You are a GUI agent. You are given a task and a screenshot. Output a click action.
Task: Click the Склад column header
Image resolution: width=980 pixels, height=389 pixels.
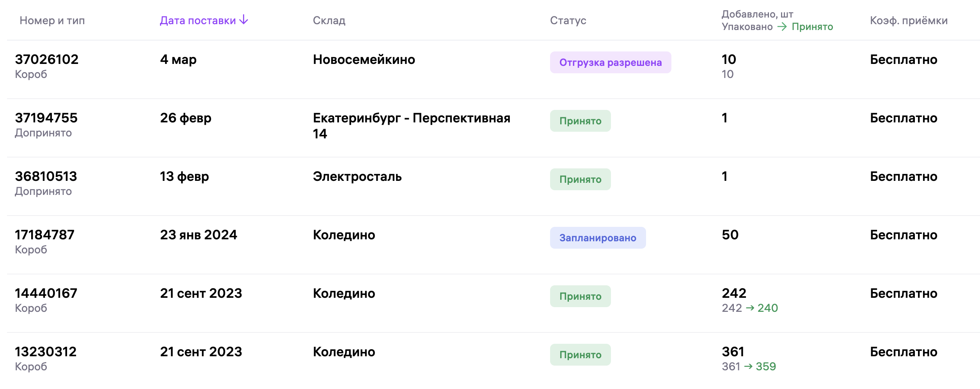tap(329, 21)
